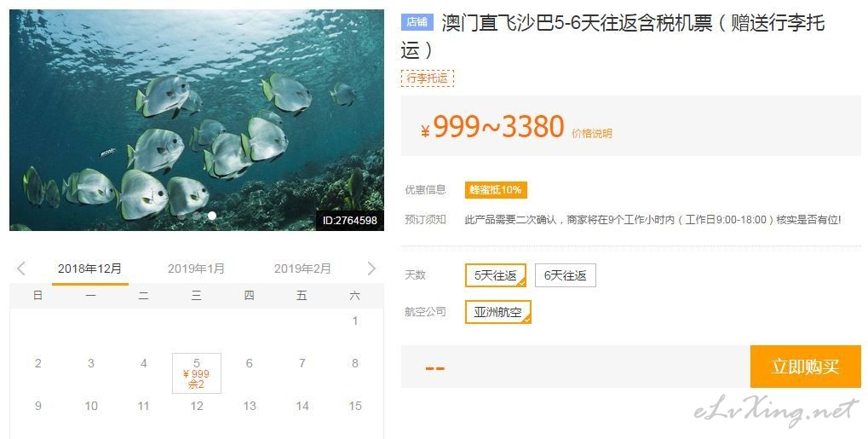This screenshot has height=439, width=868.
Task: Switch calendar to 2018年12月 tab
Action: (x=89, y=269)
